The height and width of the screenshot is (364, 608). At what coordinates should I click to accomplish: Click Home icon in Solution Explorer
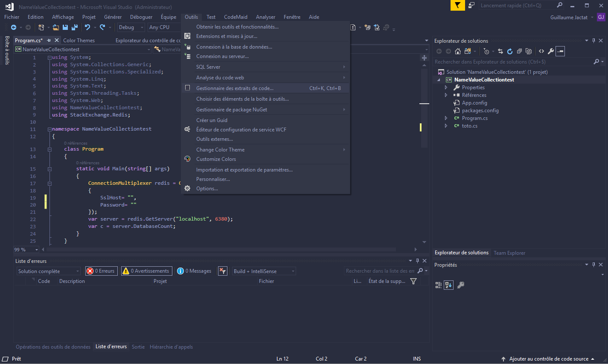pyautogui.click(x=458, y=51)
